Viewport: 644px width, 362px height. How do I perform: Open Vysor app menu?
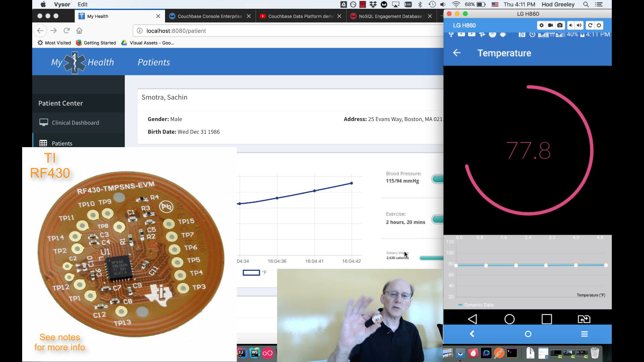(62, 4)
